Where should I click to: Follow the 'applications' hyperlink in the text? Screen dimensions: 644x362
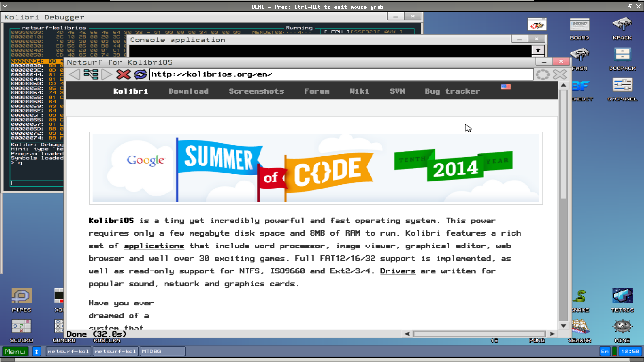[154, 246]
